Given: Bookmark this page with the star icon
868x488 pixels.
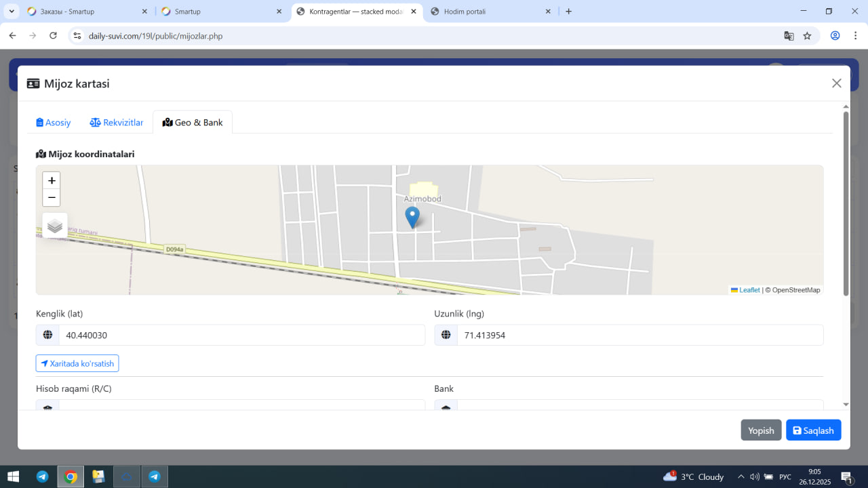Looking at the screenshot, I should click(x=807, y=36).
